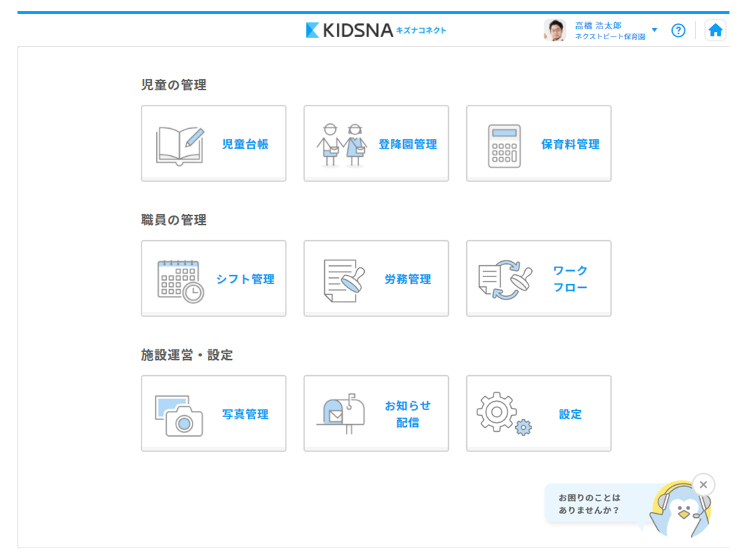The image size is (747, 560).
Task: Open help via the question mark icon
Action: tap(678, 30)
